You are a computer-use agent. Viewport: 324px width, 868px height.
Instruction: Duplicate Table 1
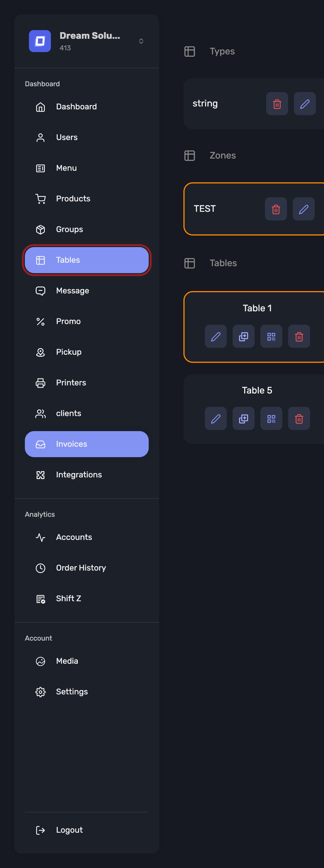click(x=244, y=336)
